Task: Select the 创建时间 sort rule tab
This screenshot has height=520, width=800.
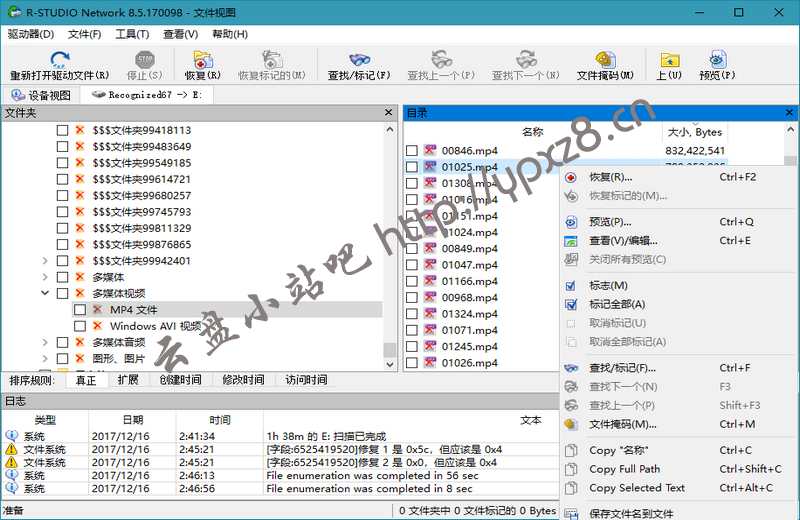Action: 180,380
